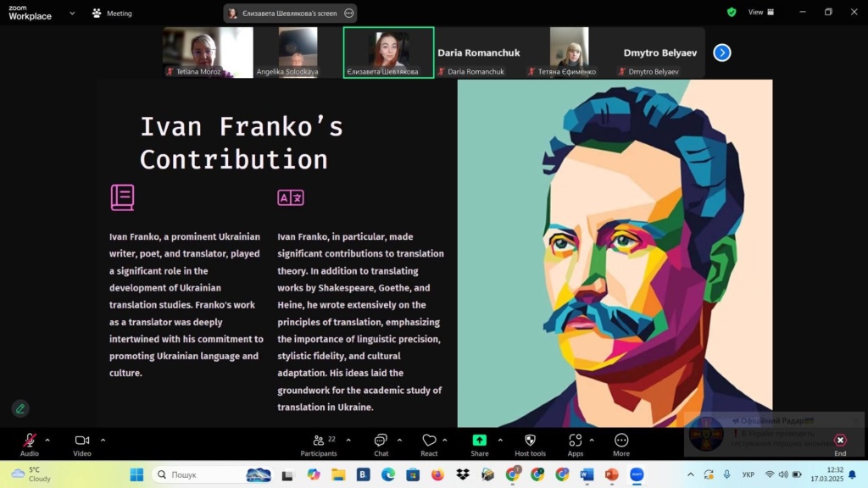This screenshot has height=488, width=868.
Task: Open the notifications bell icon
Action: click(853, 474)
